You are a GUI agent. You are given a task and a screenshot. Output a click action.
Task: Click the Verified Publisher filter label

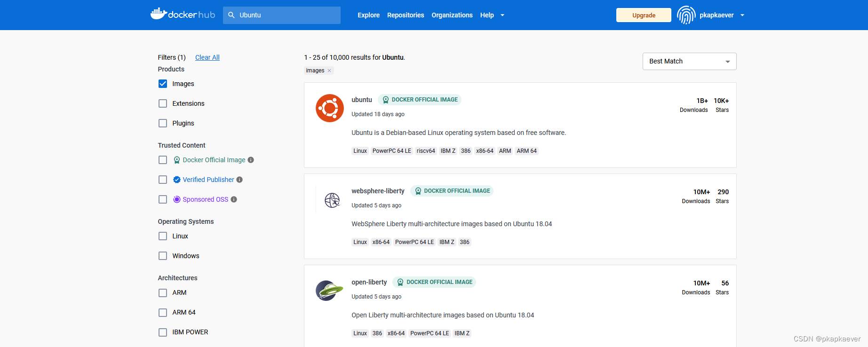[x=208, y=180]
